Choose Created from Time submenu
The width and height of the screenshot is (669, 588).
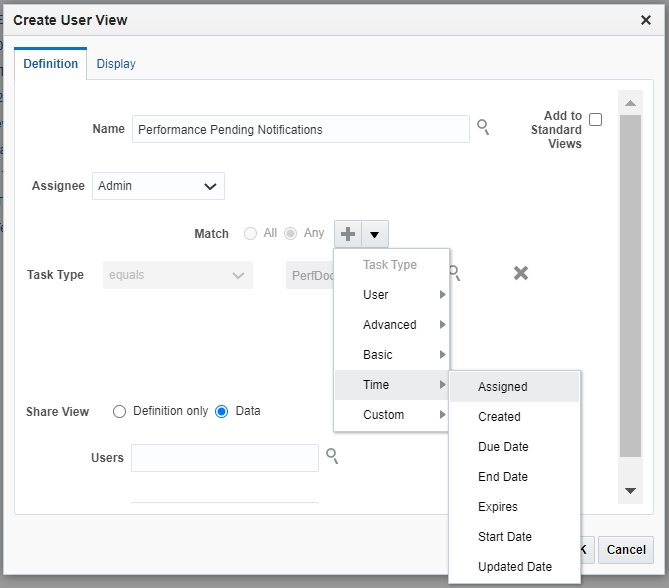pos(514,416)
